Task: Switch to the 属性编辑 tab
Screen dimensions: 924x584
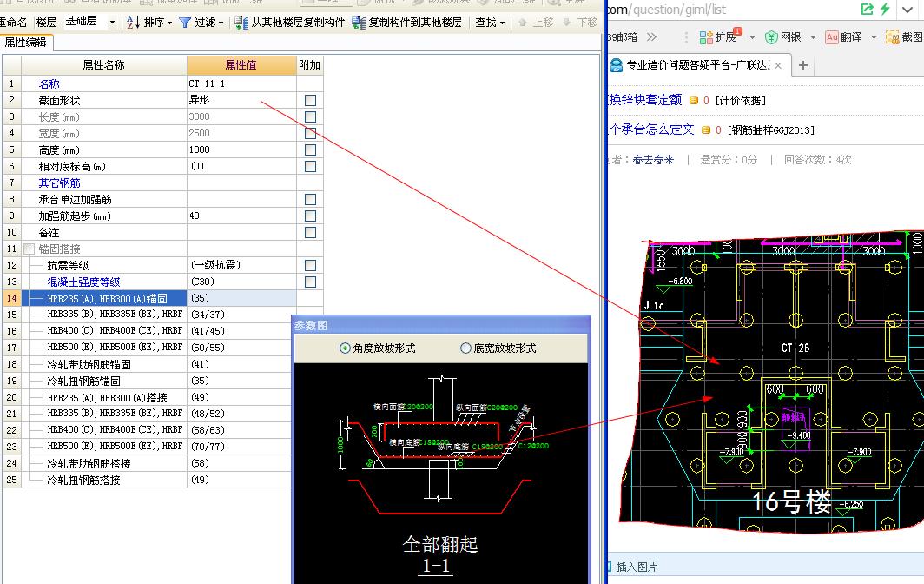Action: point(26,43)
